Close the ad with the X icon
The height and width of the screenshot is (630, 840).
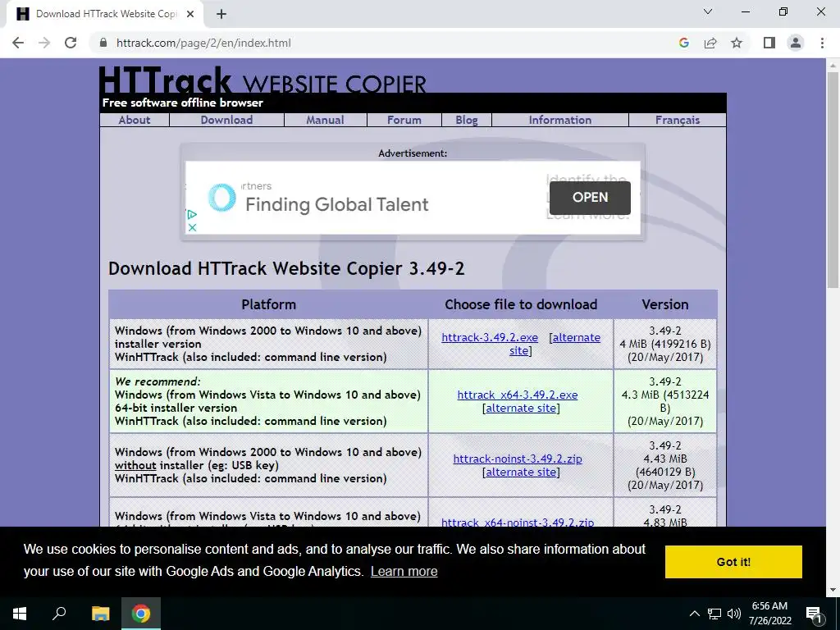(192, 227)
